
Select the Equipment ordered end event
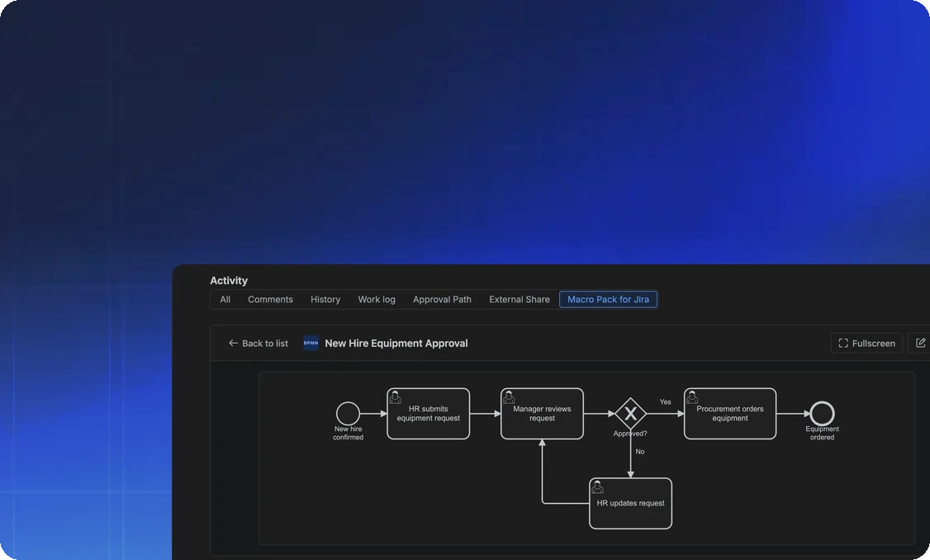click(822, 414)
